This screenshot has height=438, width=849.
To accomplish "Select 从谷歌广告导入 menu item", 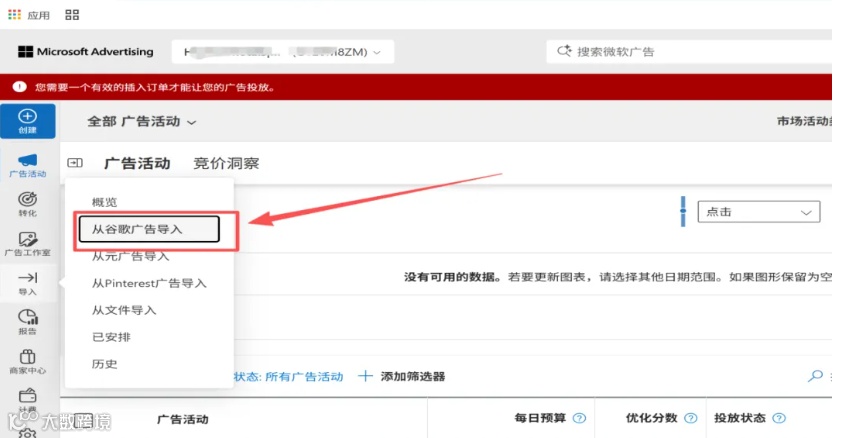I will tap(149, 229).
